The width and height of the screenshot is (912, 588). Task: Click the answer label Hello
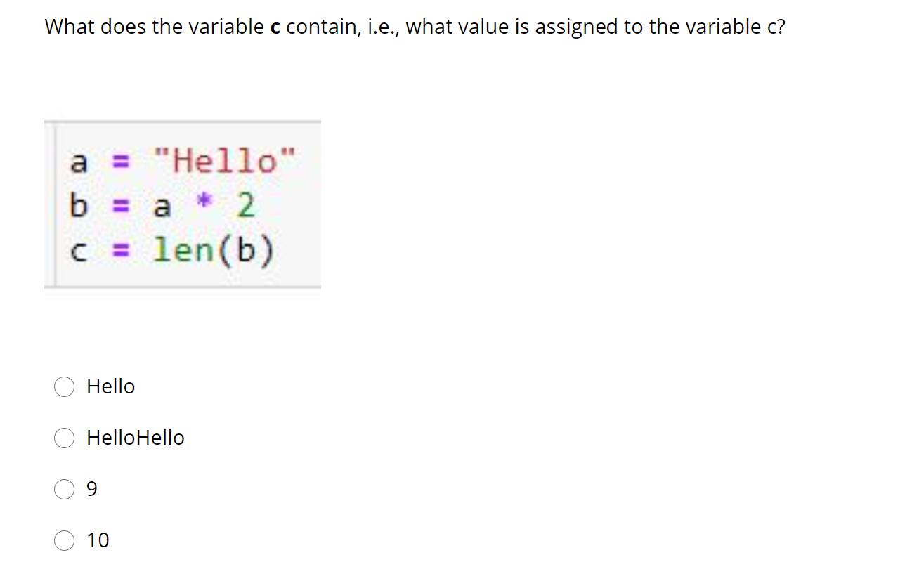(x=110, y=386)
